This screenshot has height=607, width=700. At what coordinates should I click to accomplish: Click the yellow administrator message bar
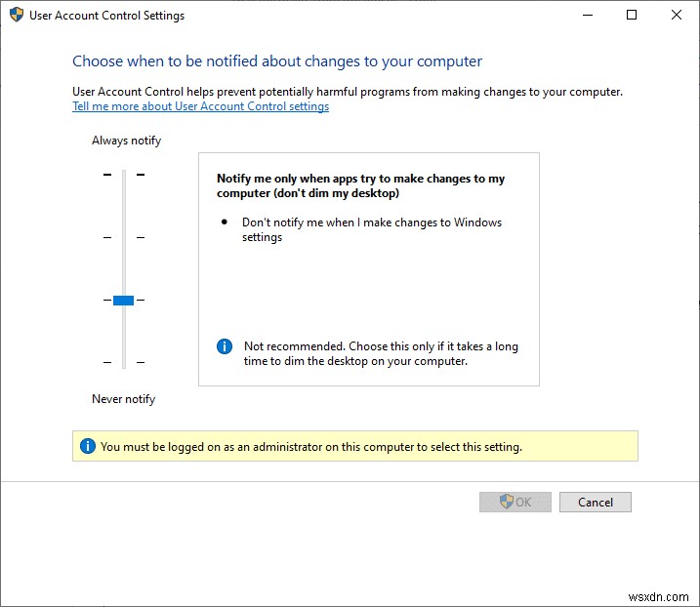(x=355, y=446)
